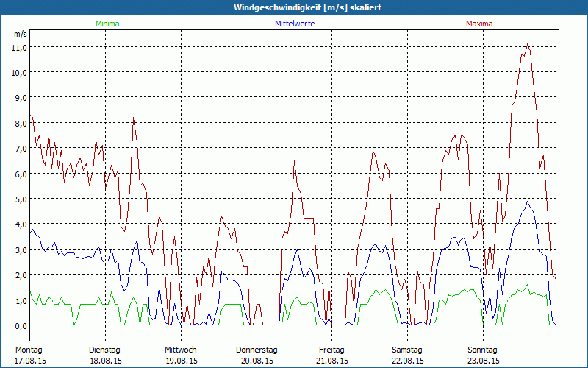Click the 9,0 y-axis value

point(21,98)
